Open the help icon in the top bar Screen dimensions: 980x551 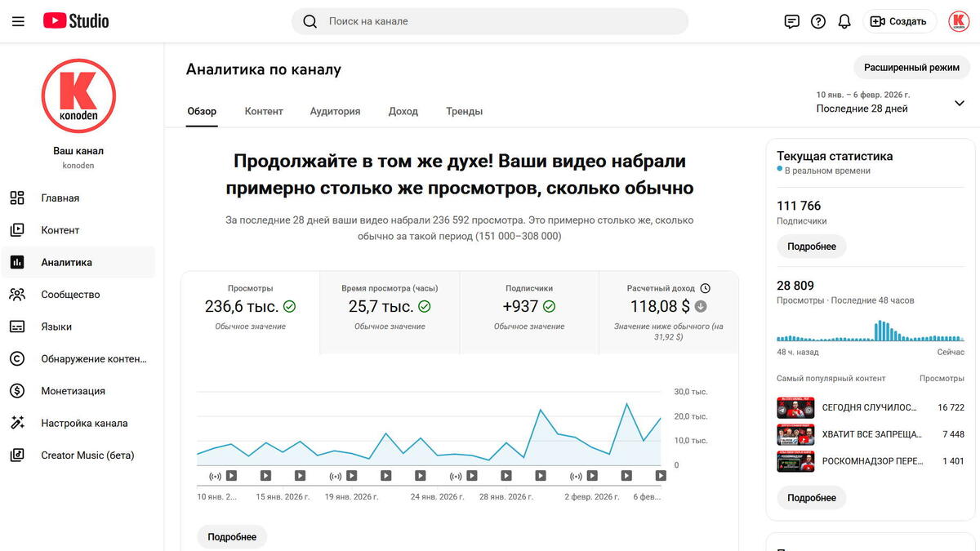pos(818,21)
